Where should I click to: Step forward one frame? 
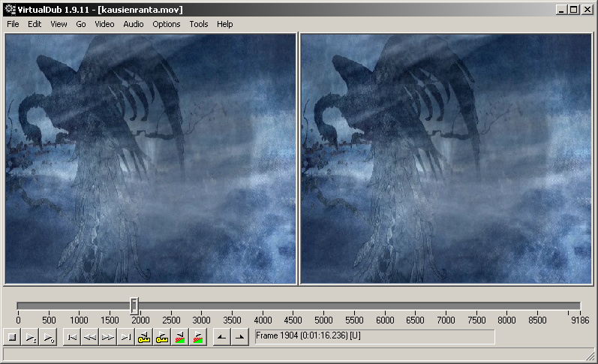tap(108, 337)
